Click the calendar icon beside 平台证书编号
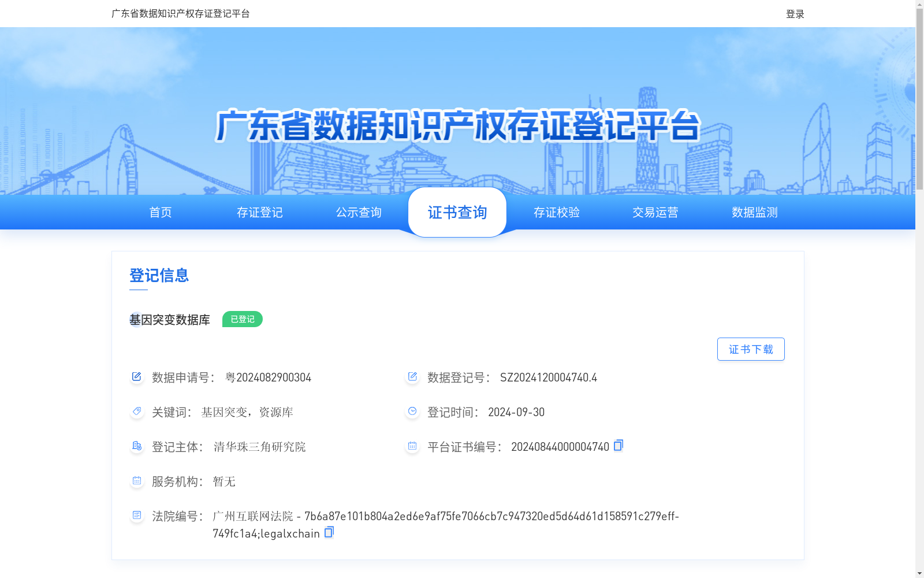Viewport: 924px width, 578px height. pos(412,446)
